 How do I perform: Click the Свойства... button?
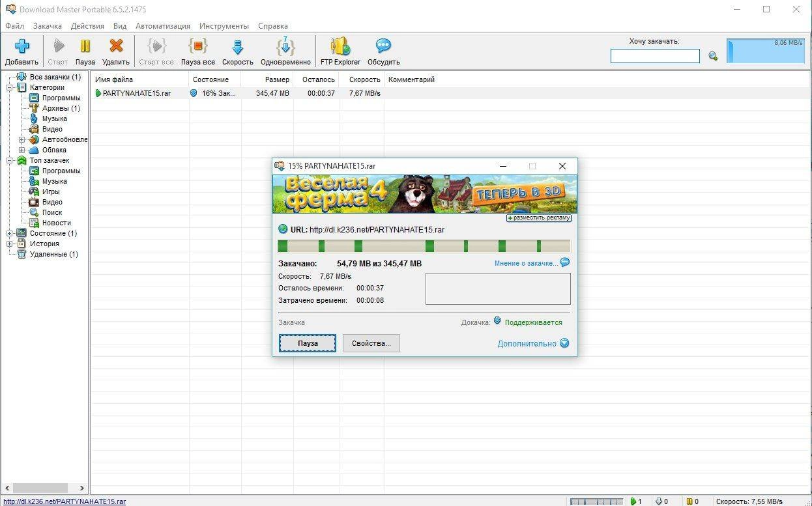(x=371, y=343)
